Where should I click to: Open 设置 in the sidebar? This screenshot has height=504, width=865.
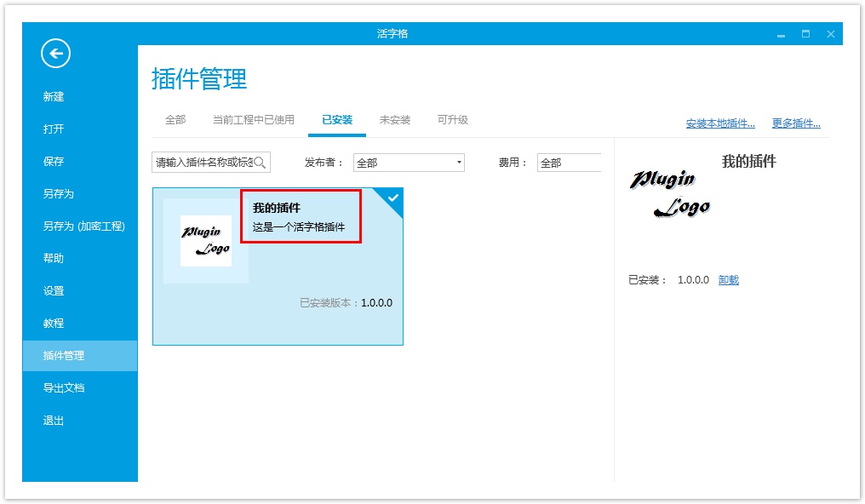pyautogui.click(x=54, y=290)
